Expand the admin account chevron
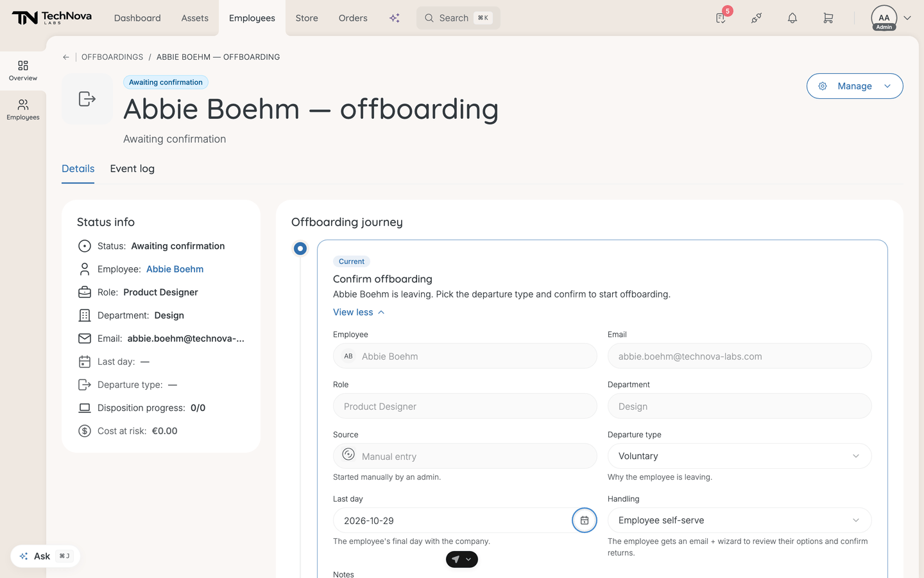The width and height of the screenshot is (924, 578). (x=907, y=18)
